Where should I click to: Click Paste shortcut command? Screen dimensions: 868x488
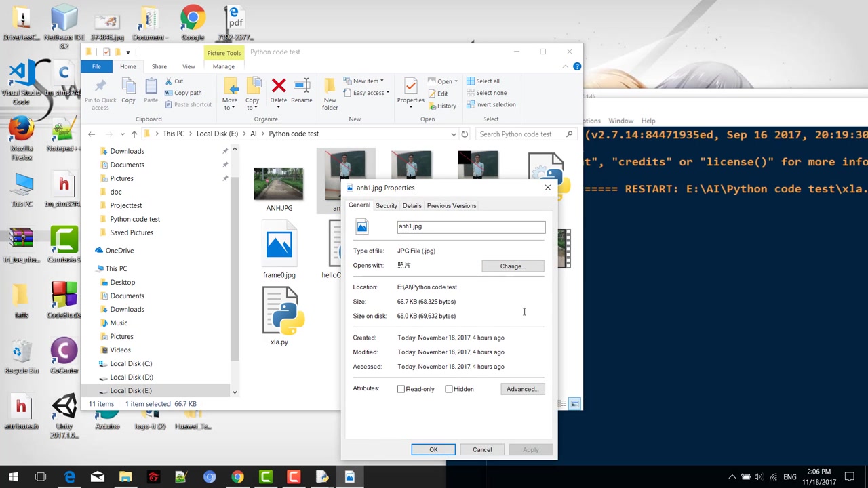pyautogui.click(x=188, y=105)
